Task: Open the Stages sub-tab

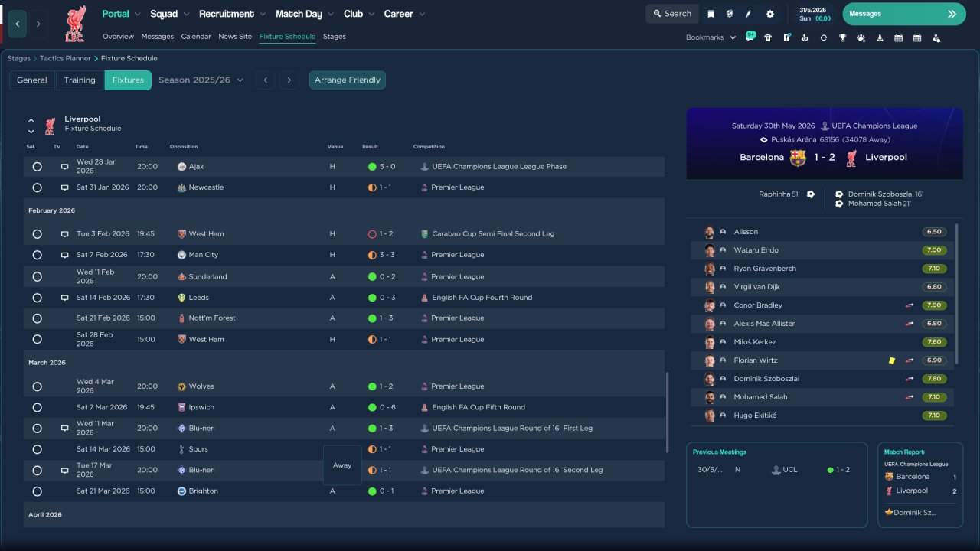Action: point(335,37)
